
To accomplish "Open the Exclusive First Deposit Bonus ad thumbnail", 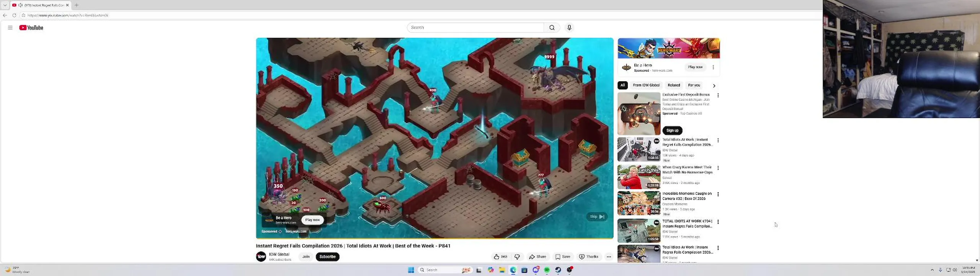I will pyautogui.click(x=639, y=113).
